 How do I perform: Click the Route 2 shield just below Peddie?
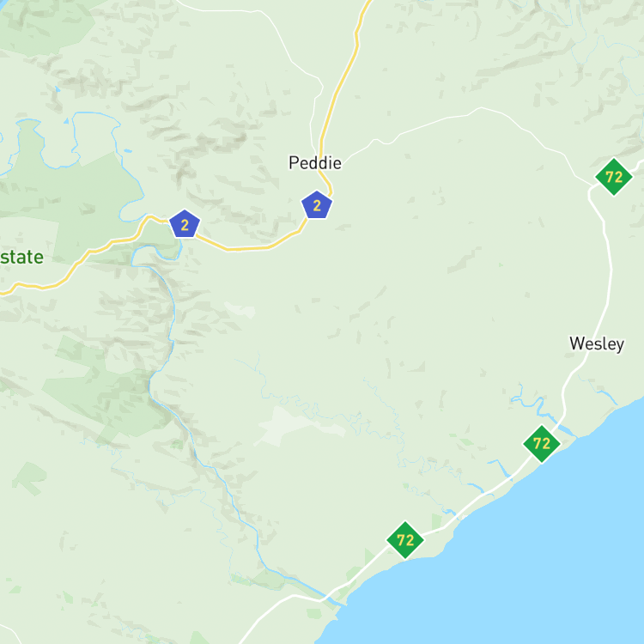tap(317, 205)
